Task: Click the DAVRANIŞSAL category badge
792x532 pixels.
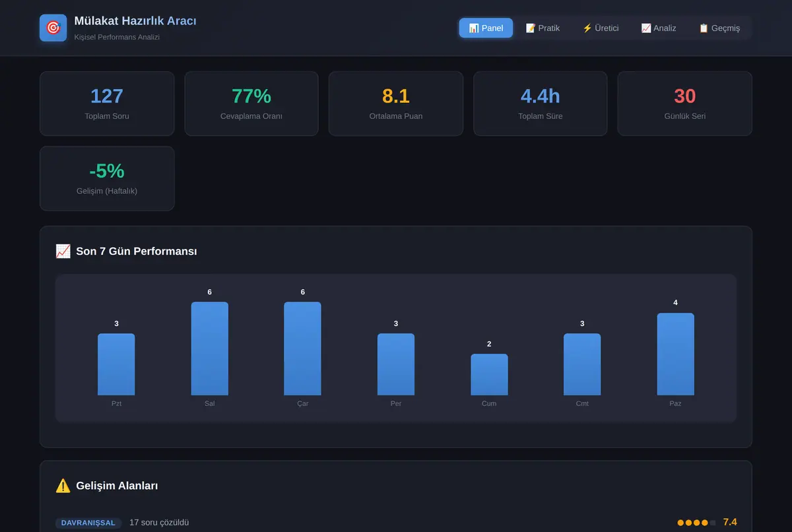Action: [x=88, y=523]
